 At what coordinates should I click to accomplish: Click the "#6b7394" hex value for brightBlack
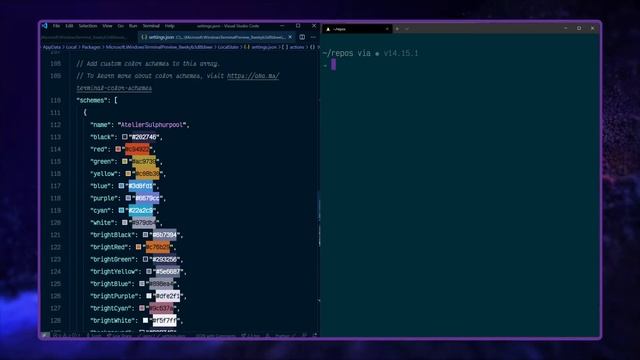click(x=164, y=235)
